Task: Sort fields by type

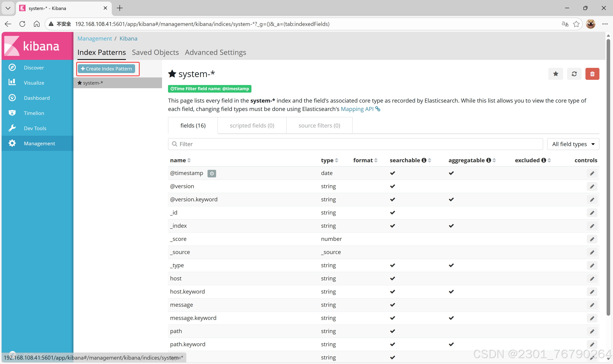Action: 336,160
